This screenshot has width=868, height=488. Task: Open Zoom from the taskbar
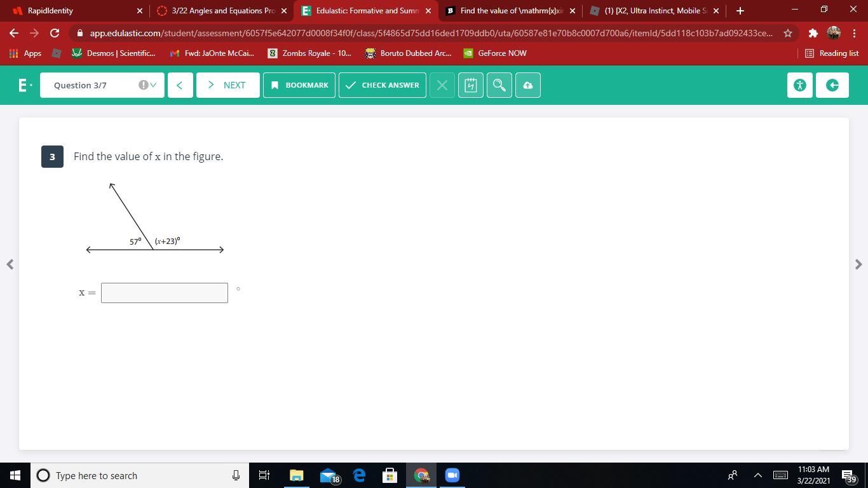pos(452,475)
